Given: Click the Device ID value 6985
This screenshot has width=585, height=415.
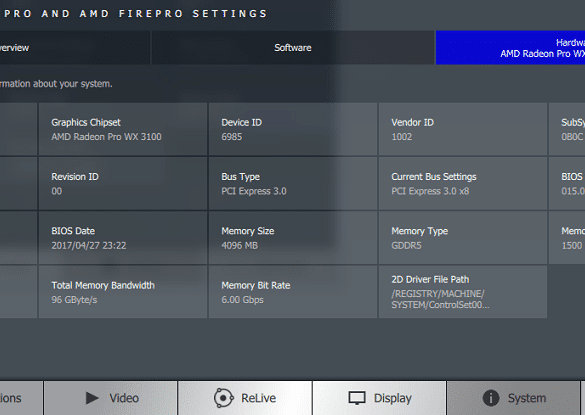Looking at the screenshot, I should 232,137.
